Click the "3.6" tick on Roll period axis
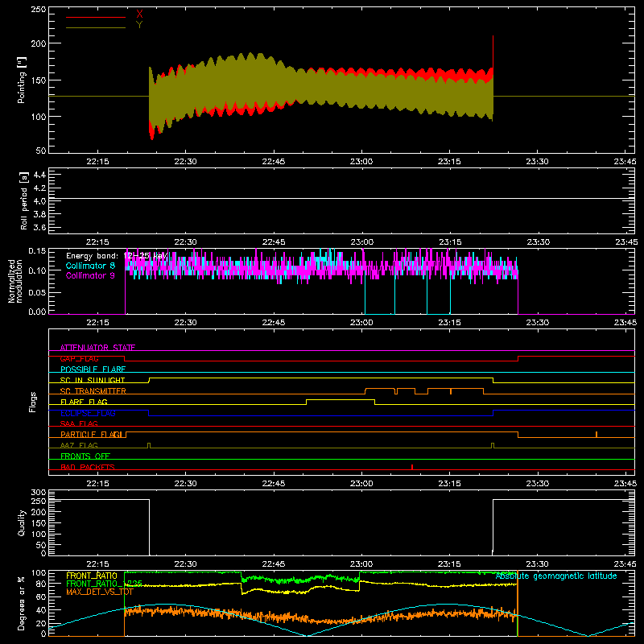 (39, 227)
